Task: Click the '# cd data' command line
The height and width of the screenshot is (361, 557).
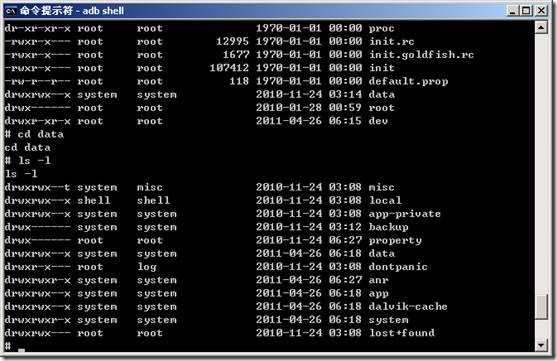Action: (x=34, y=134)
